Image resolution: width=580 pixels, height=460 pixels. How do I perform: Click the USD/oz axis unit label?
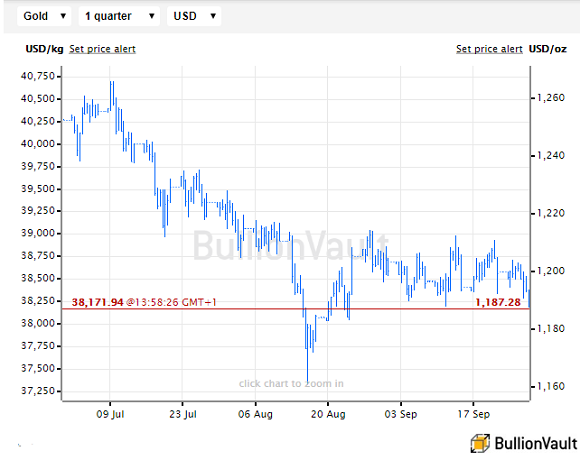(548, 49)
